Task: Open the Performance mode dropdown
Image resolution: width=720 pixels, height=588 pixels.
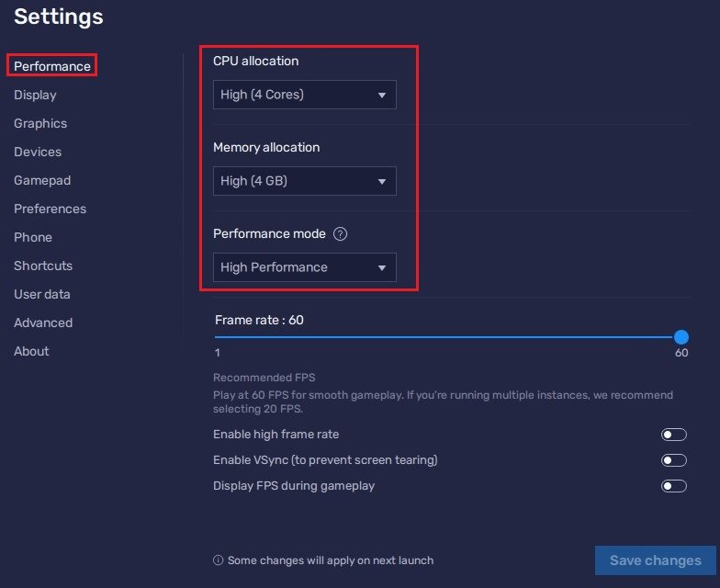Action: (x=304, y=267)
